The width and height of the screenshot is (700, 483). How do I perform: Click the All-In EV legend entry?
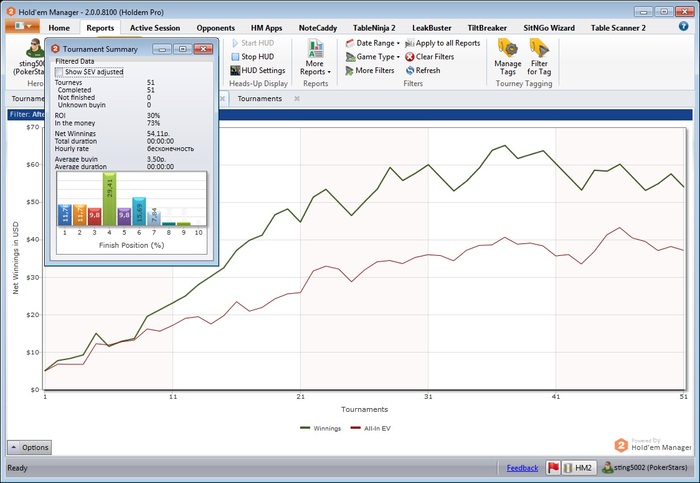[371, 428]
